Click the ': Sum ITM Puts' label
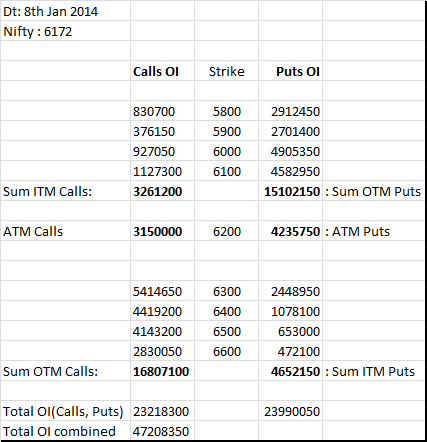 tap(370, 371)
